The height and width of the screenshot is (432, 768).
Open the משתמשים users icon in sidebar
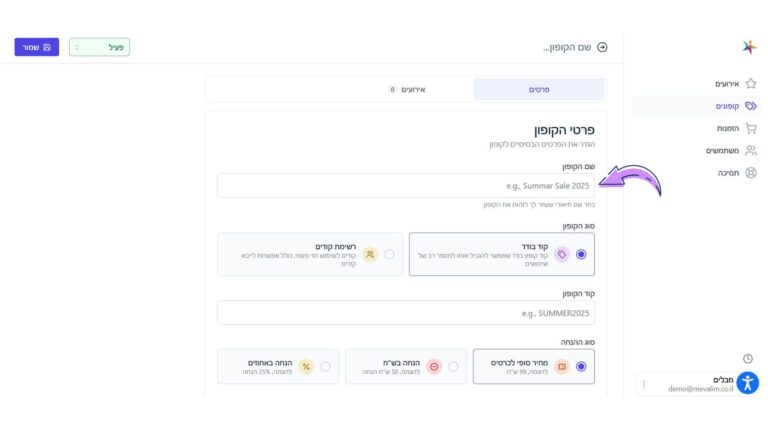pyautogui.click(x=751, y=150)
